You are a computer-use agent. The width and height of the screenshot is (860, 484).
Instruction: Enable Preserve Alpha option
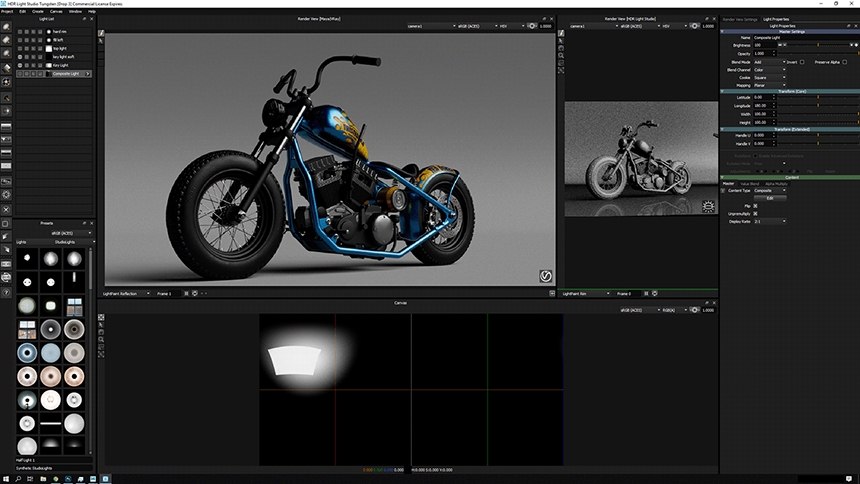coord(845,62)
